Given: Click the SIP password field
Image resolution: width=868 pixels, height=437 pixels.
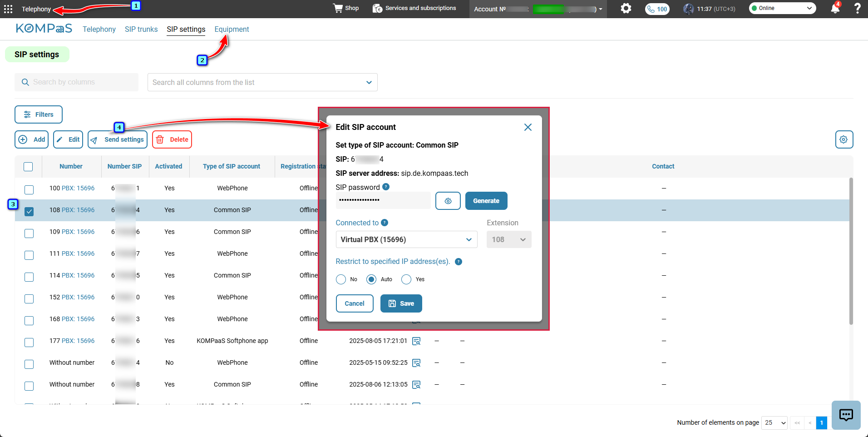Looking at the screenshot, I should (383, 200).
